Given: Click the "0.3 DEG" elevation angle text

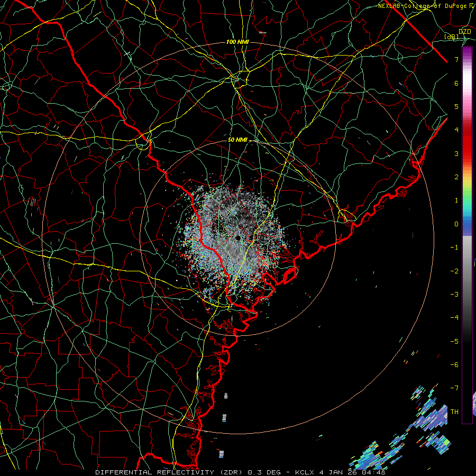Looking at the screenshot, I should (266, 472).
